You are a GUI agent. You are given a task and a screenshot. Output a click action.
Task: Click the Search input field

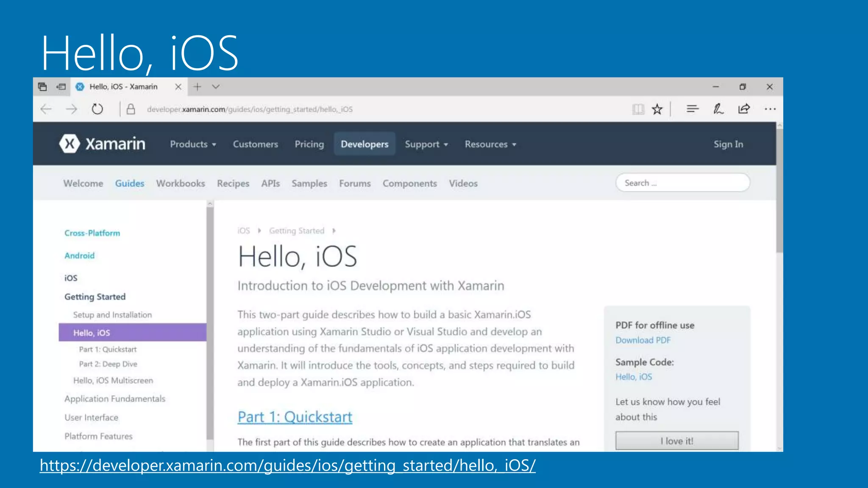(x=683, y=183)
